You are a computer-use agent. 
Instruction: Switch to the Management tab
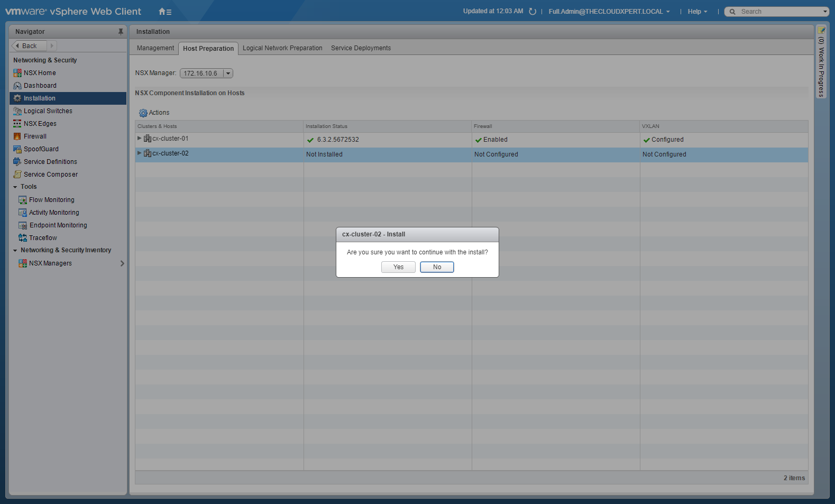155,48
